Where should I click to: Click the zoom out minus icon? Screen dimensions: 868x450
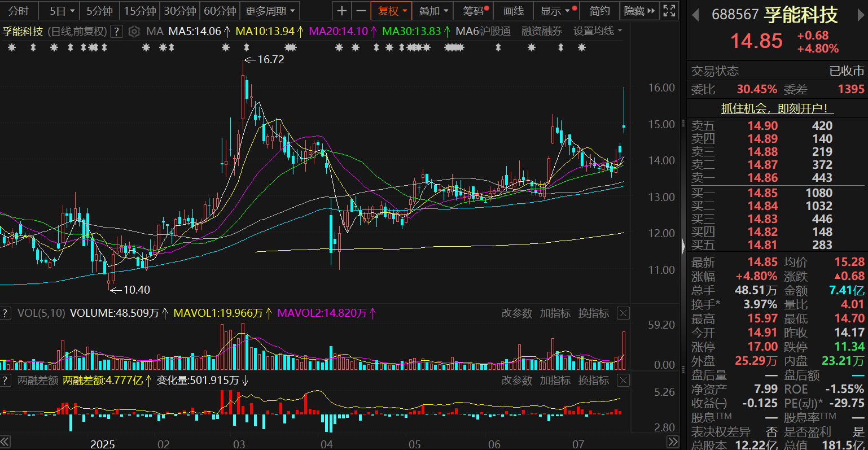pyautogui.click(x=361, y=11)
